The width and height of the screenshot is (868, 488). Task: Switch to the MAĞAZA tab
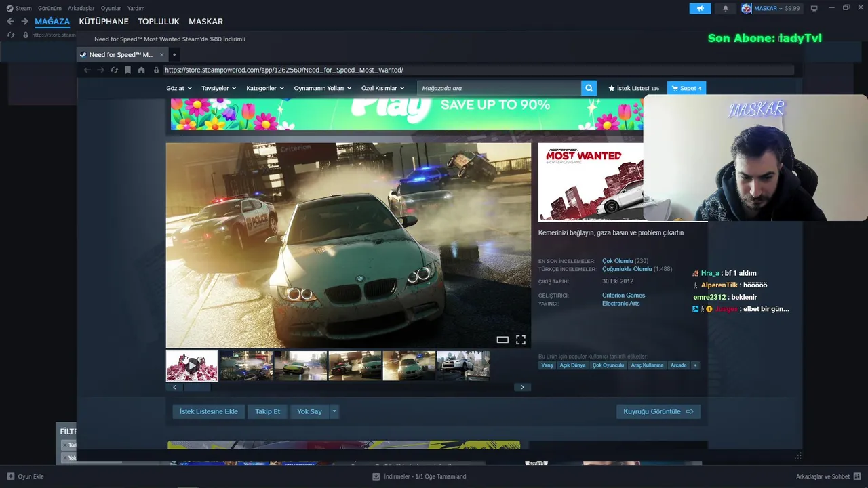point(52,22)
